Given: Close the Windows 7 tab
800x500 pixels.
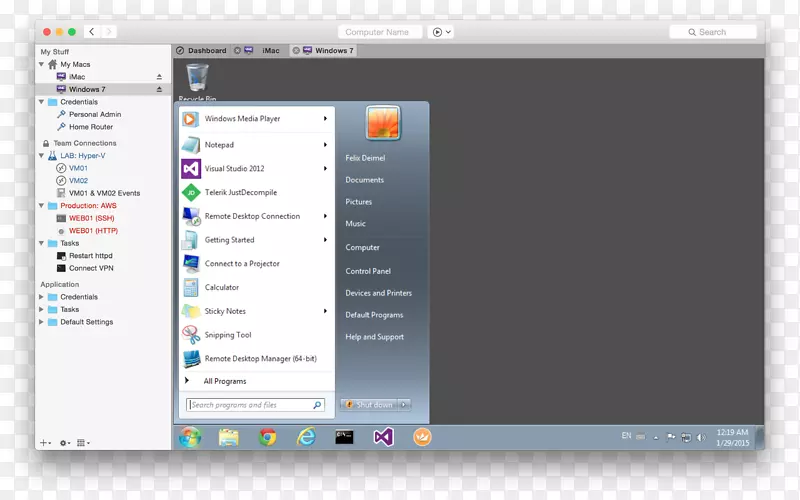Looking at the screenshot, I should pos(296,51).
